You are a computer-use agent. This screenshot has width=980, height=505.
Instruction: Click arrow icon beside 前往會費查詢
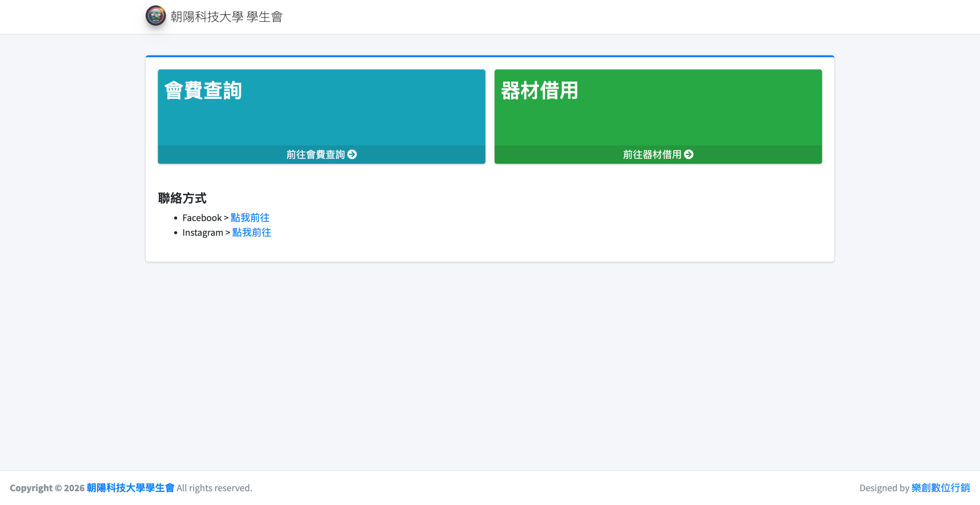pos(352,154)
